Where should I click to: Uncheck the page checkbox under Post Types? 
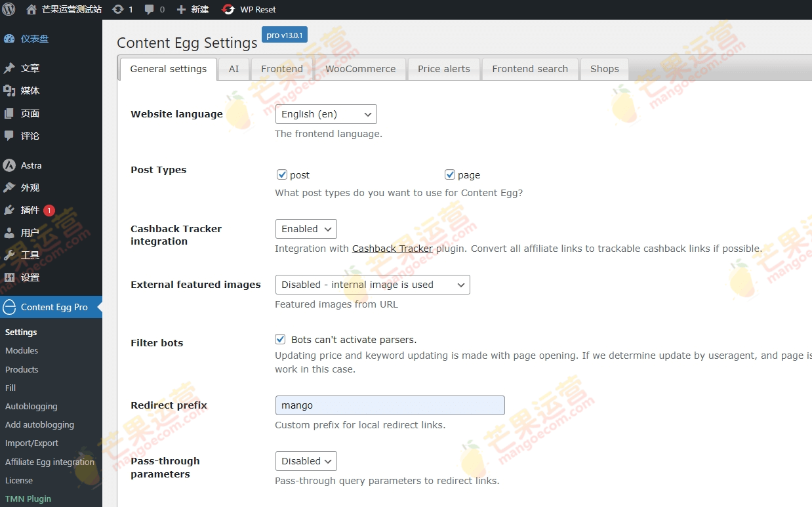point(450,174)
